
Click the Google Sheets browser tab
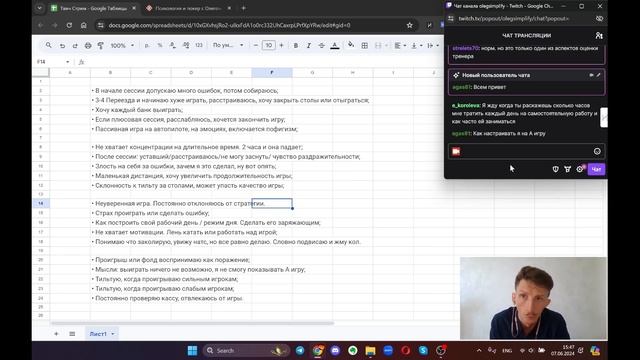click(93, 8)
